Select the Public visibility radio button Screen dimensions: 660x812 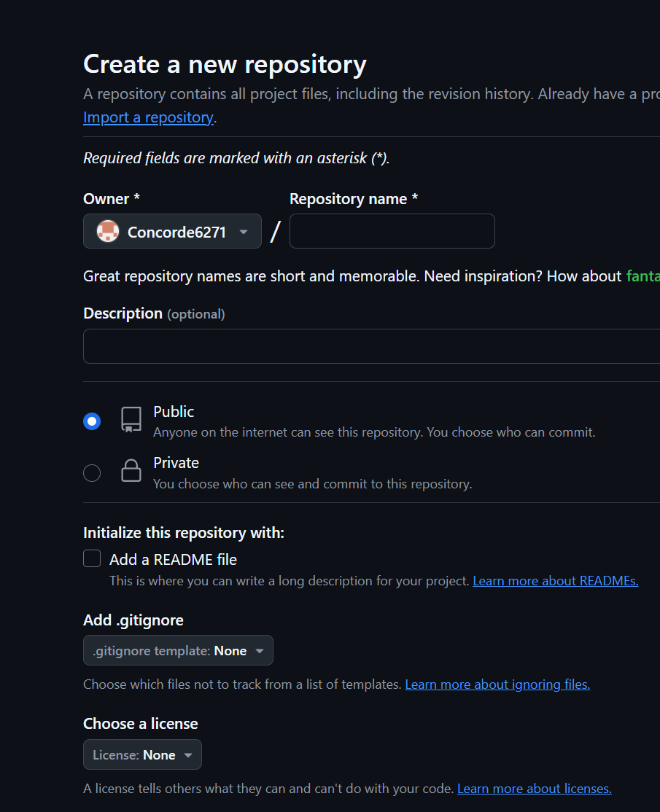(x=92, y=421)
